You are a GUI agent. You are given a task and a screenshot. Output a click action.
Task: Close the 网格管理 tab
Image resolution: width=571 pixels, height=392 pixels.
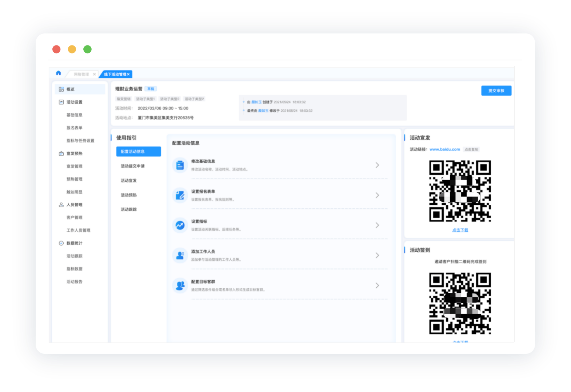[x=95, y=74]
